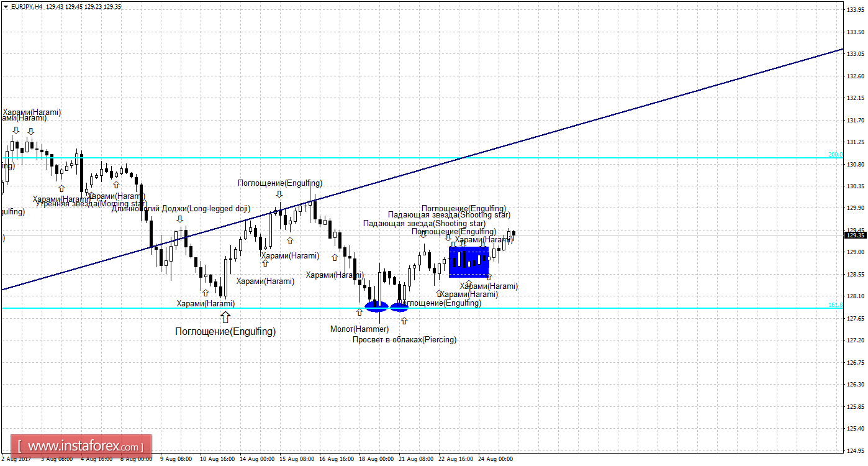Click the Утренняя звезда(Morning star) label
The height and width of the screenshot is (466, 868).
point(91,203)
